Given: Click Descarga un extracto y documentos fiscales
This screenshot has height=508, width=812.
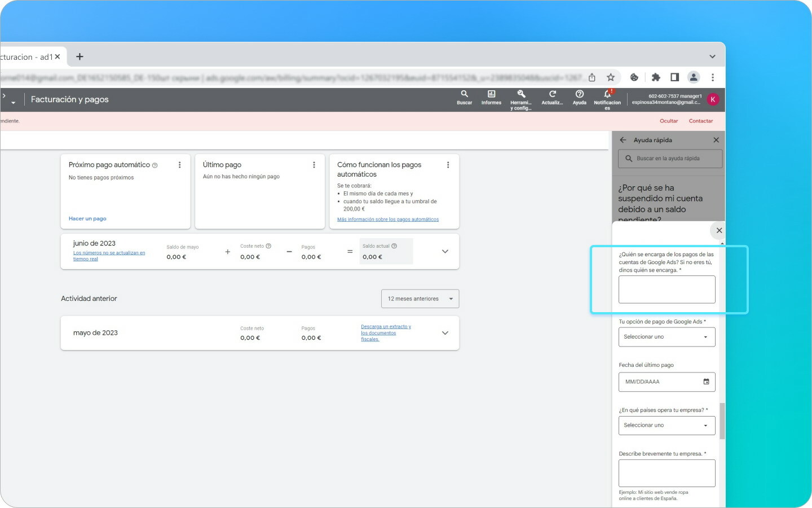Looking at the screenshot, I should [386, 333].
